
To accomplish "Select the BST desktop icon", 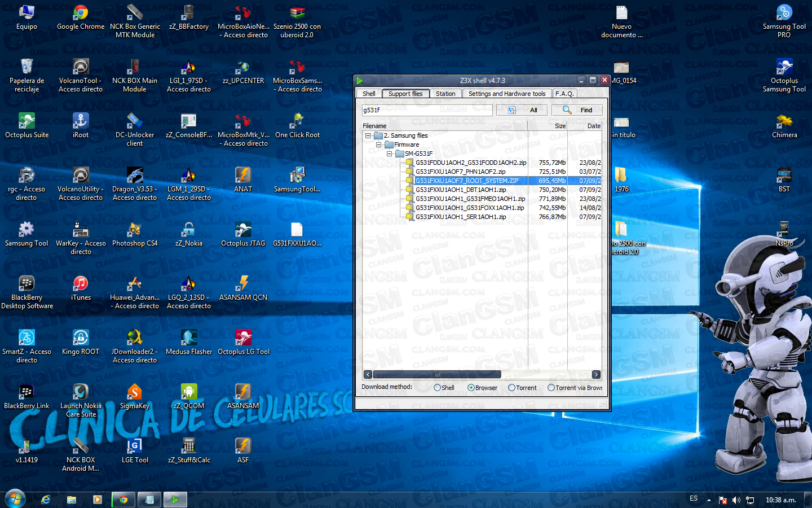I will pyautogui.click(x=784, y=179).
